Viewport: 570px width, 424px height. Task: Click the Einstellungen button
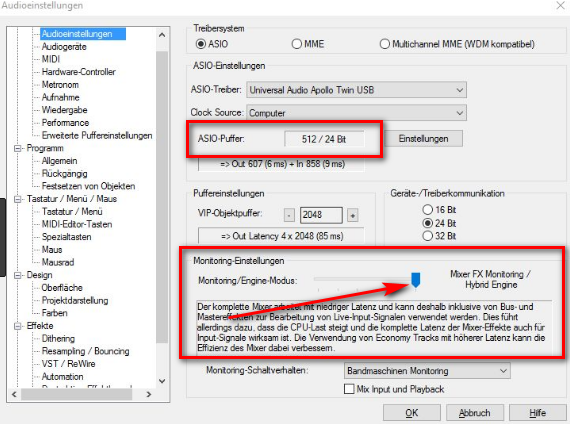(424, 139)
